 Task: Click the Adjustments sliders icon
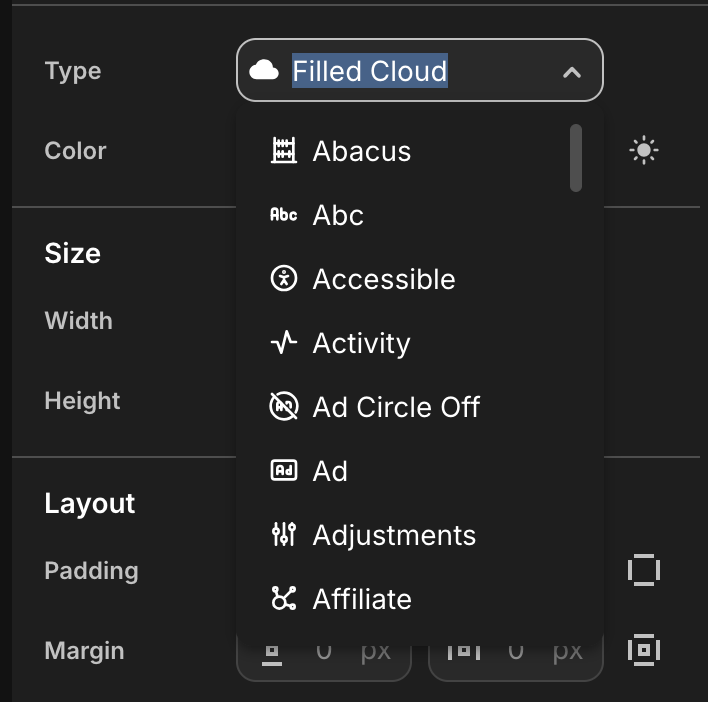pos(284,535)
